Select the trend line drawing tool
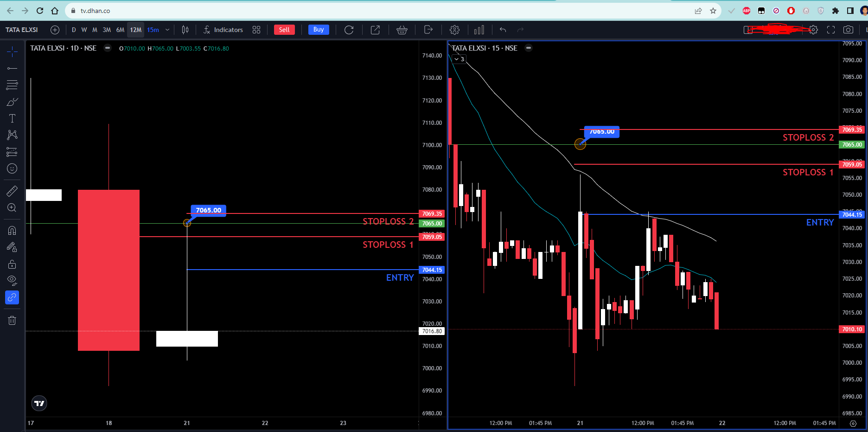The width and height of the screenshot is (868, 432). click(12, 69)
